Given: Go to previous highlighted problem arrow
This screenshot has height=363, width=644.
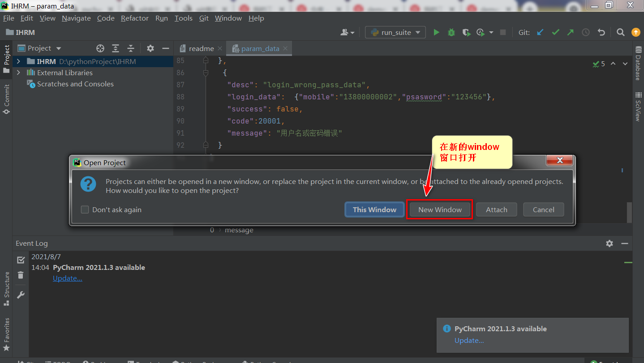Looking at the screenshot, I should (613, 64).
